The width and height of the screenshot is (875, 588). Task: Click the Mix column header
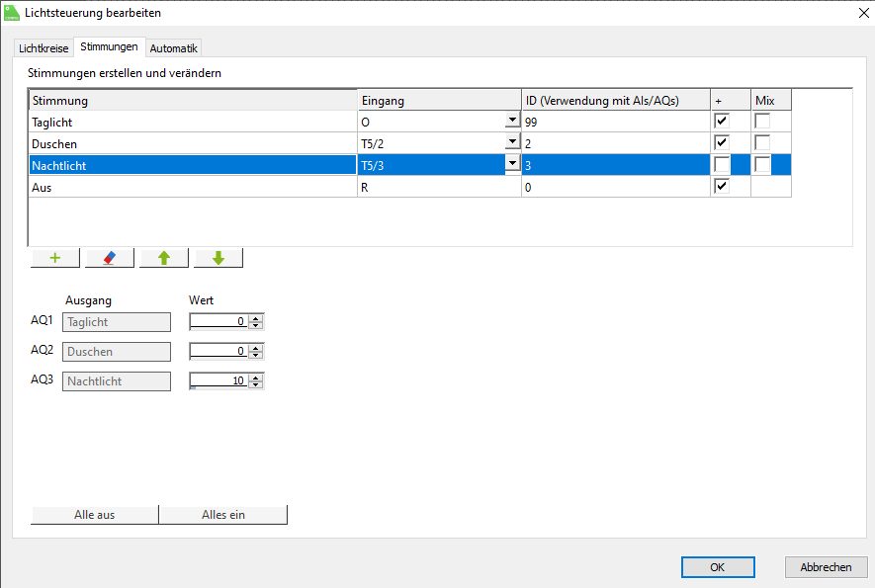click(770, 101)
